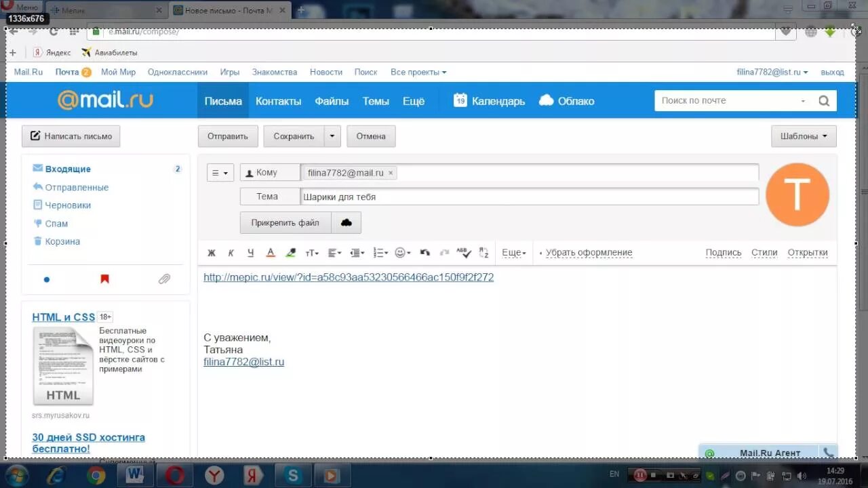Open the background highlight color tool
The image size is (868, 488).
tap(291, 253)
